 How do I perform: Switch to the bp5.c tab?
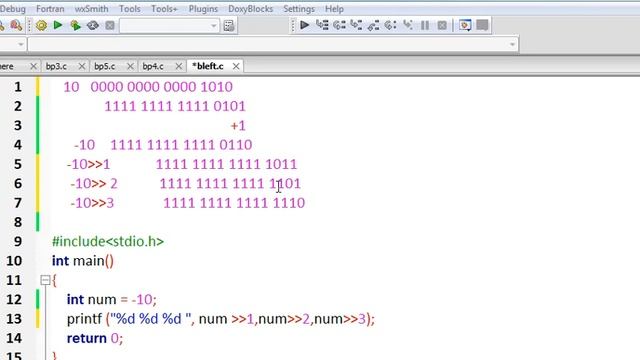(x=105, y=66)
